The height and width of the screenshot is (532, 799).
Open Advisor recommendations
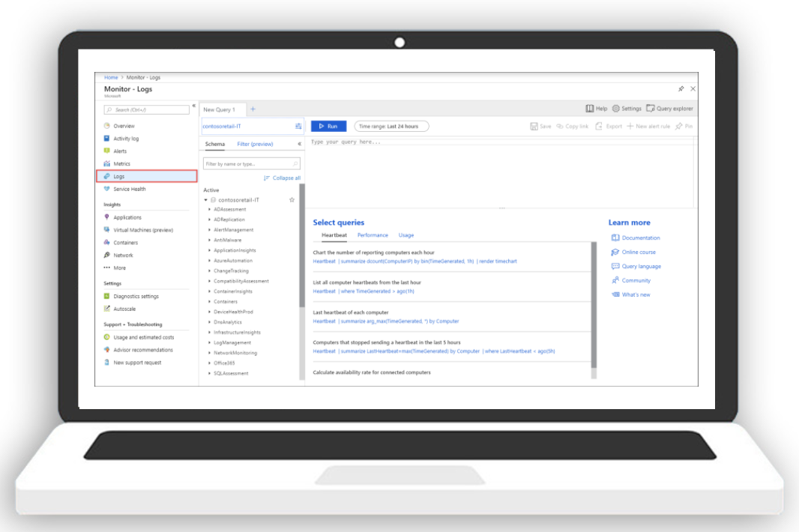[142, 350]
